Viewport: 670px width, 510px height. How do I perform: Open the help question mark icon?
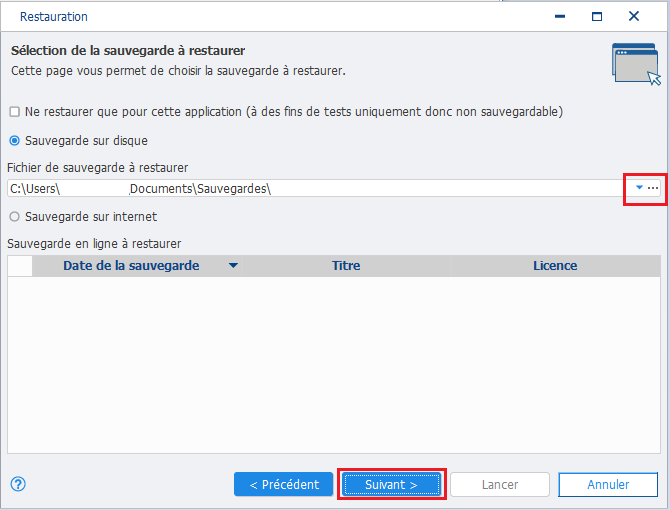[x=18, y=484]
